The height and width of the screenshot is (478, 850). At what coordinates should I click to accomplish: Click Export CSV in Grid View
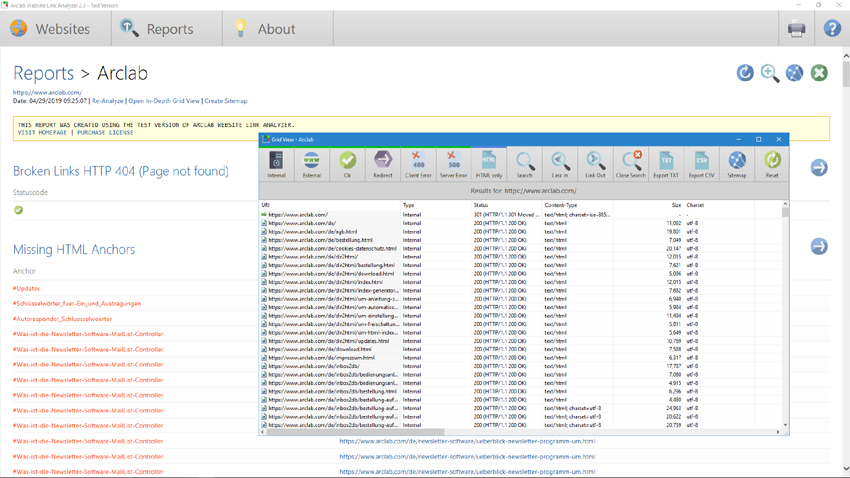pos(701,164)
